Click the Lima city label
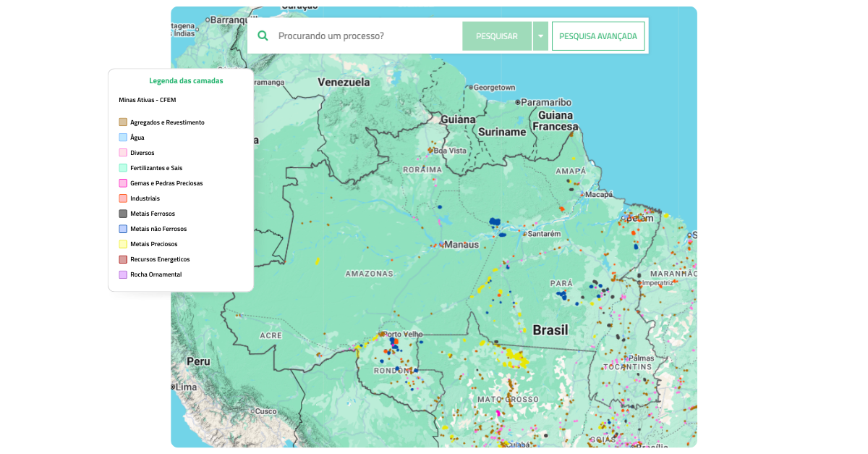The image size is (868, 454). [x=186, y=387]
